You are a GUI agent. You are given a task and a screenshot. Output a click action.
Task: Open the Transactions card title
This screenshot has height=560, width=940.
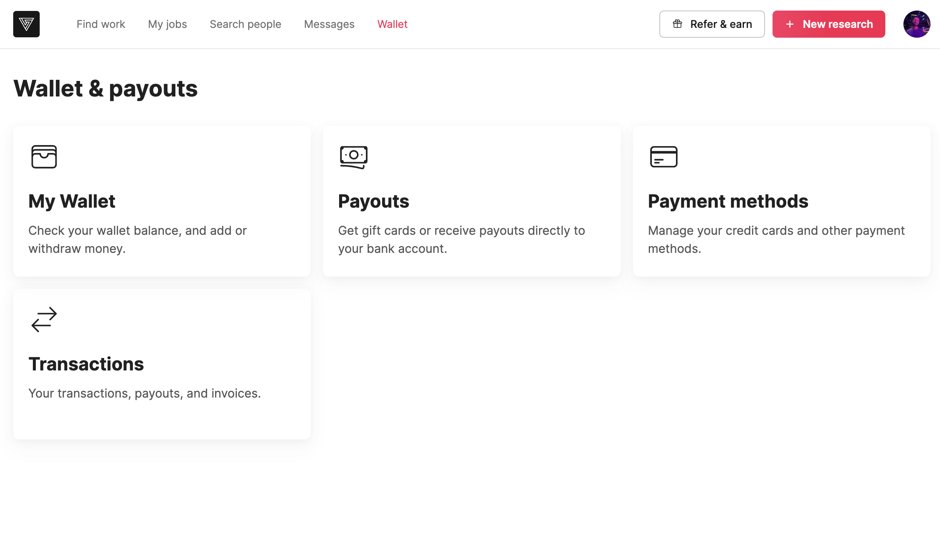click(86, 364)
